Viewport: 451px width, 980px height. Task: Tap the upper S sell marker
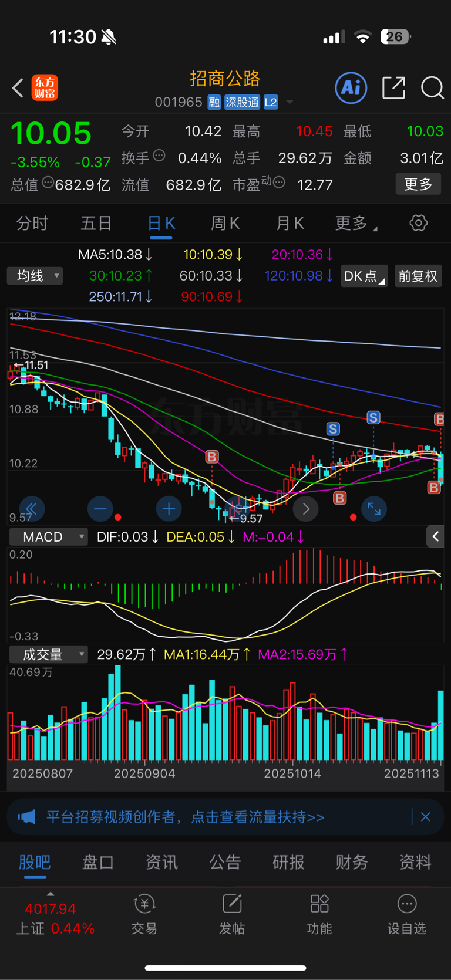click(373, 418)
